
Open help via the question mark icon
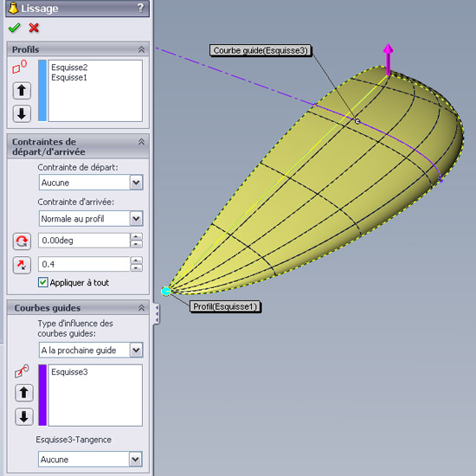[x=140, y=8]
